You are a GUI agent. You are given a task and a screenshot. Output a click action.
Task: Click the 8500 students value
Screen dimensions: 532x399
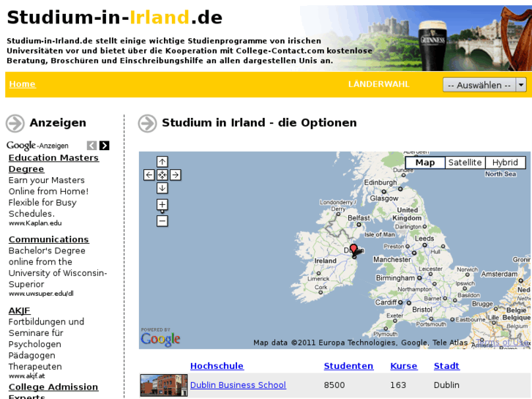[334, 385]
